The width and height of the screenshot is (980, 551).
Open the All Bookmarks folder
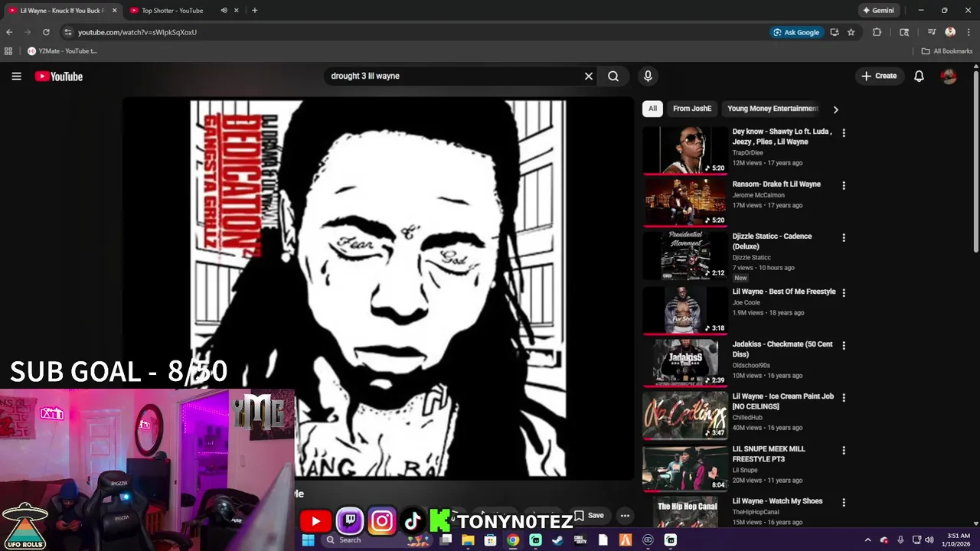(946, 51)
